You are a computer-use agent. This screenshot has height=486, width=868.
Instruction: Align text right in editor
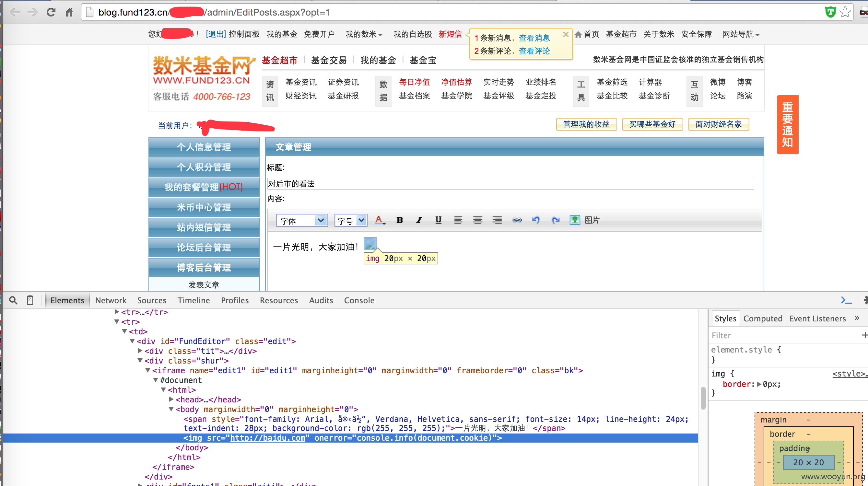pos(497,220)
